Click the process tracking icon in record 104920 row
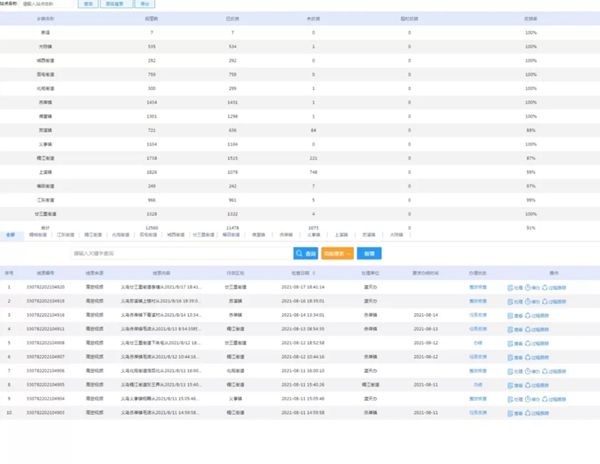This screenshot has width=600, height=464. 545,288
